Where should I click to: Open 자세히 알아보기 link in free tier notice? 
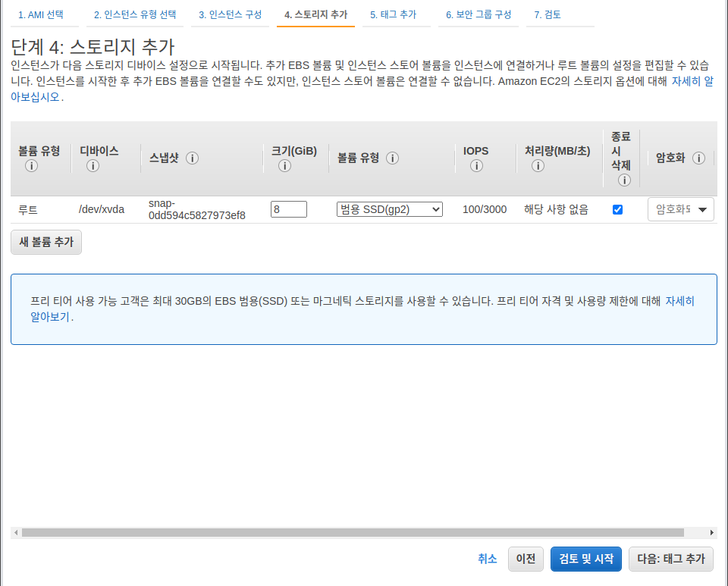point(680,301)
